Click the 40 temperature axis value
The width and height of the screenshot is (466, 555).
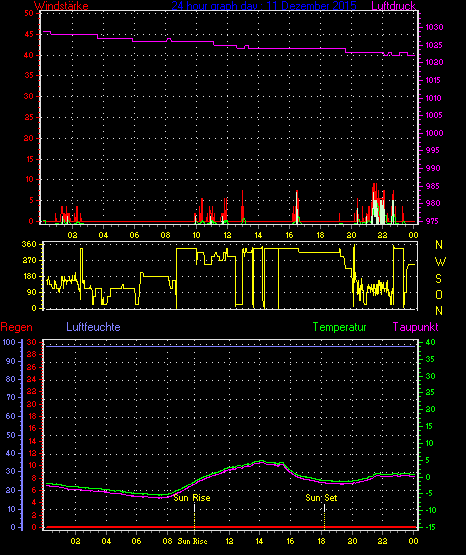pos(430,342)
